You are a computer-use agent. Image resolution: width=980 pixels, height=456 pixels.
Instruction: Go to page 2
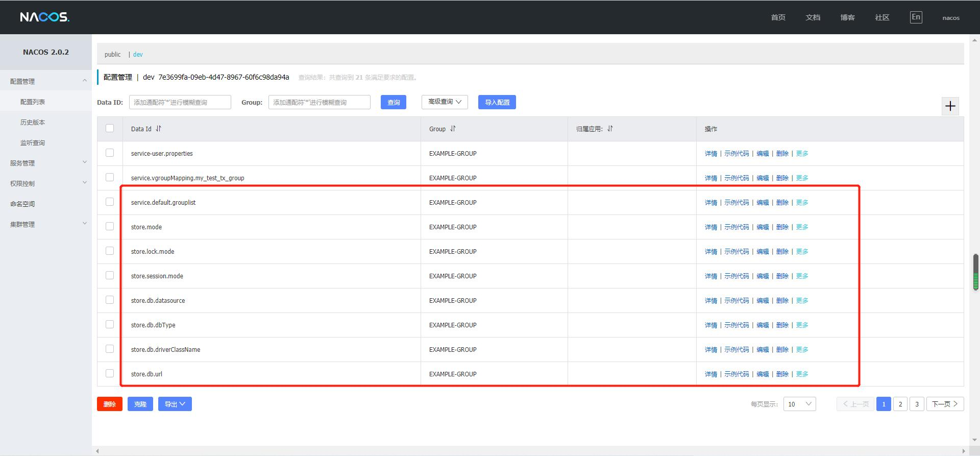pos(900,404)
